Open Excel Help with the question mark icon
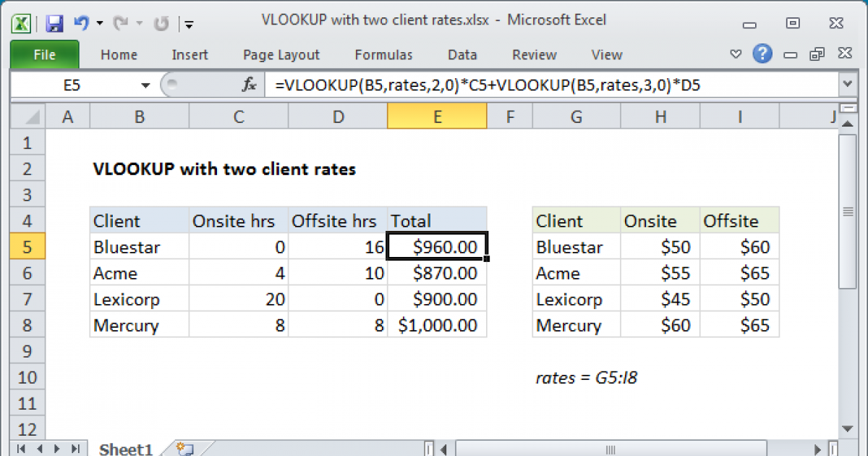The width and height of the screenshot is (868, 456). point(762,54)
